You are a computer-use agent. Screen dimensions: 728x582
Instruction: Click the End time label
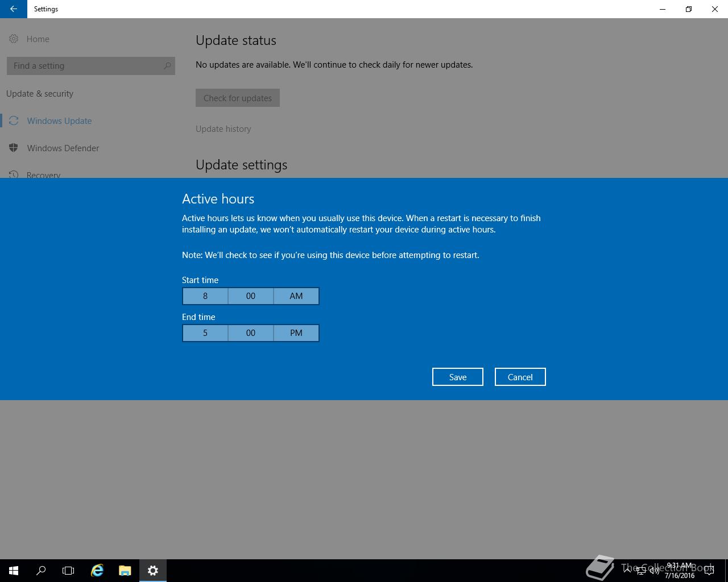pyautogui.click(x=198, y=317)
